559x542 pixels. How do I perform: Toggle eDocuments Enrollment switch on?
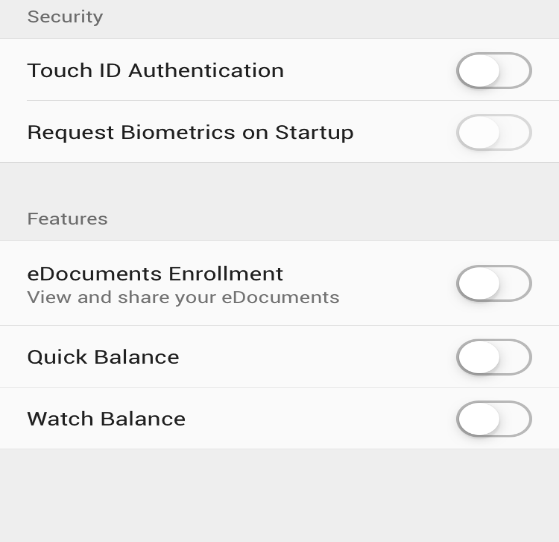click(x=494, y=283)
